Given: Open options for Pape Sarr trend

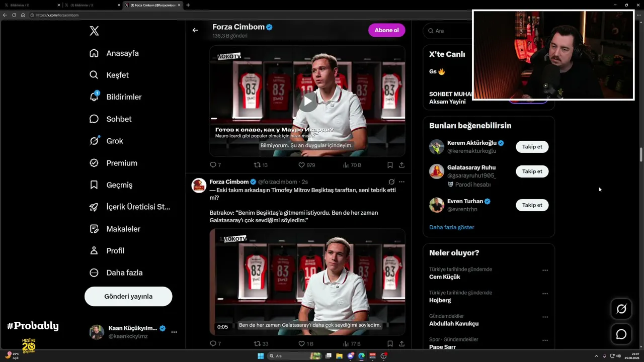Looking at the screenshot, I should click(x=545, y=340).
